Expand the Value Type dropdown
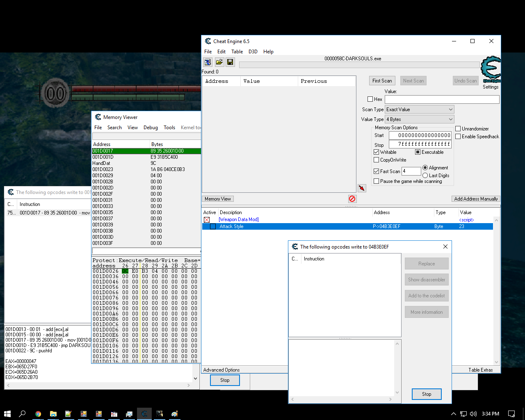Viewport: 525px width, 420px height. point(420,119)
